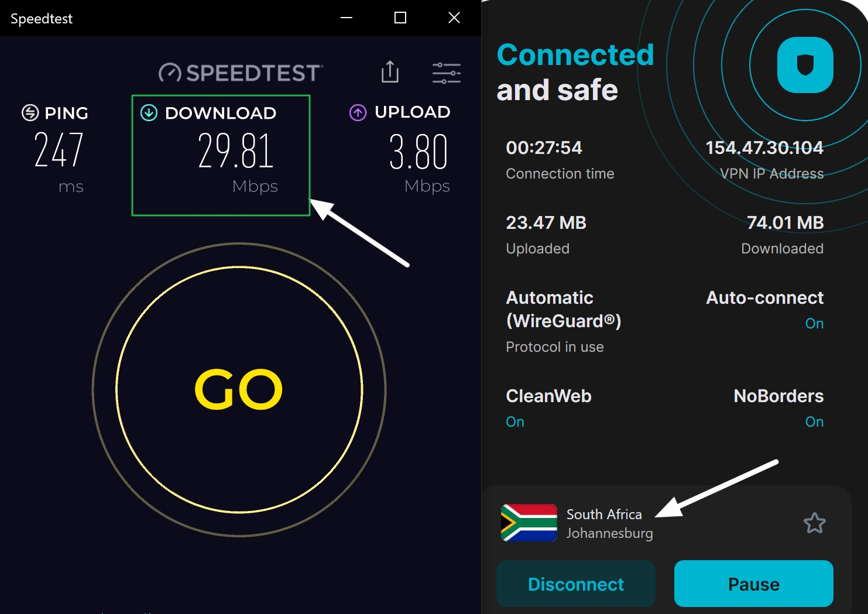Click the Download arrow icon
868x614 pixels.
[150, 112]
